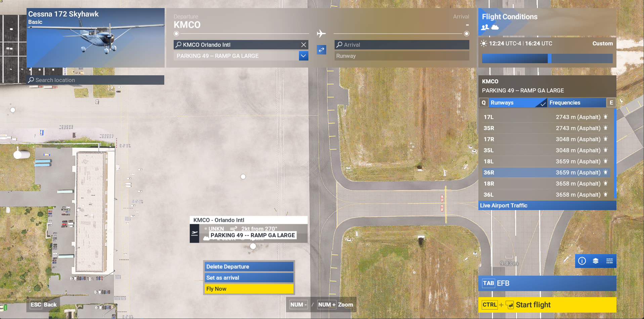The height and width of the screenshot is (319, 644).
Task: Select runway 35R in the list
Action: [546, 128]
